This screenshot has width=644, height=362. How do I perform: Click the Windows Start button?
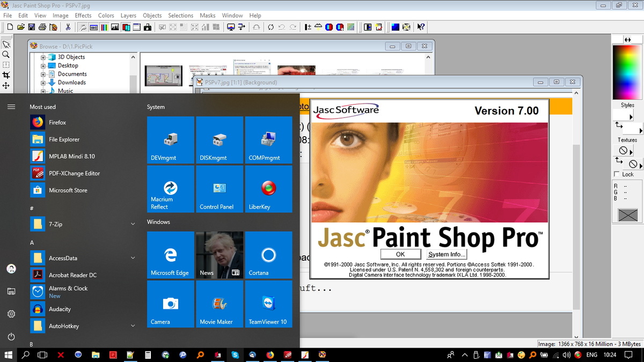(9, 355)
